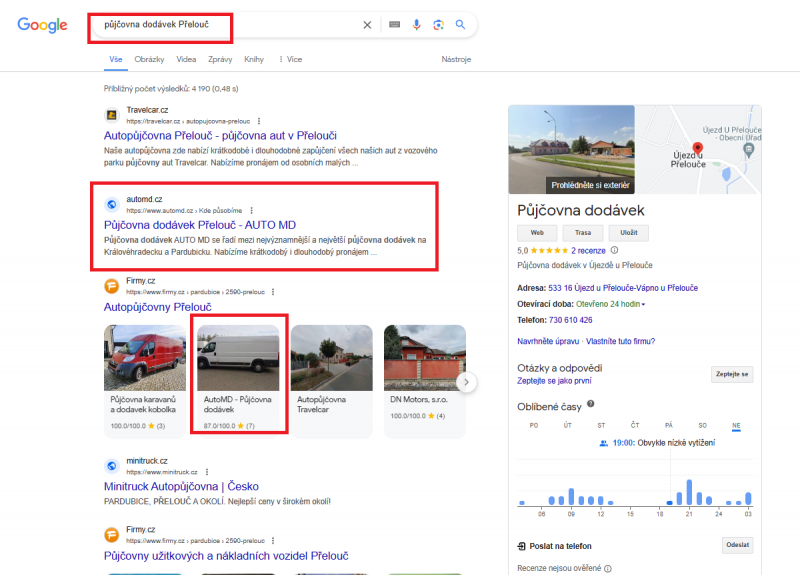Switch to the Videa tab

(186, 59)
